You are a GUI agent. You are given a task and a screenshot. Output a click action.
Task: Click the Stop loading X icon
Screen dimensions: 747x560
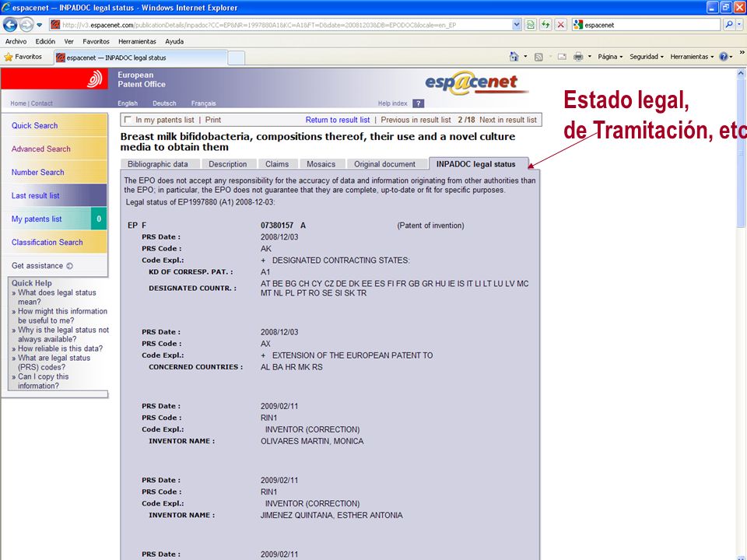pyautogui.click(x=561, y=25)
